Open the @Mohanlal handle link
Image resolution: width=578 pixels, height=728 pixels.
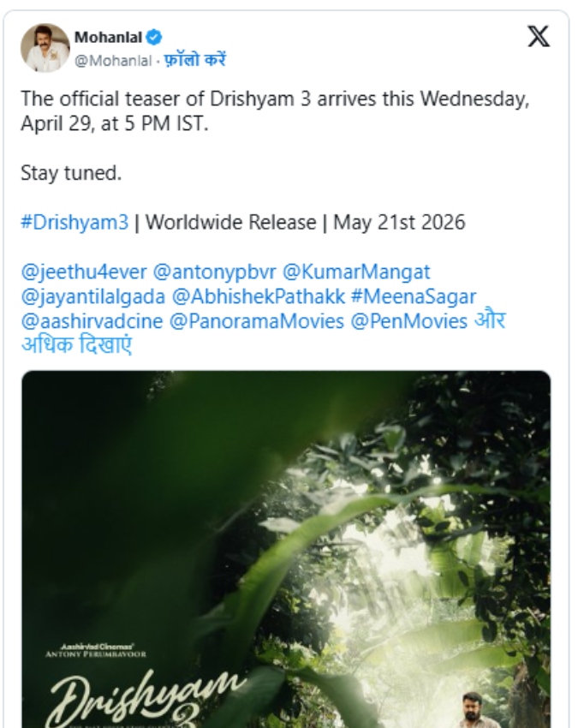click(x=114, y=61)
